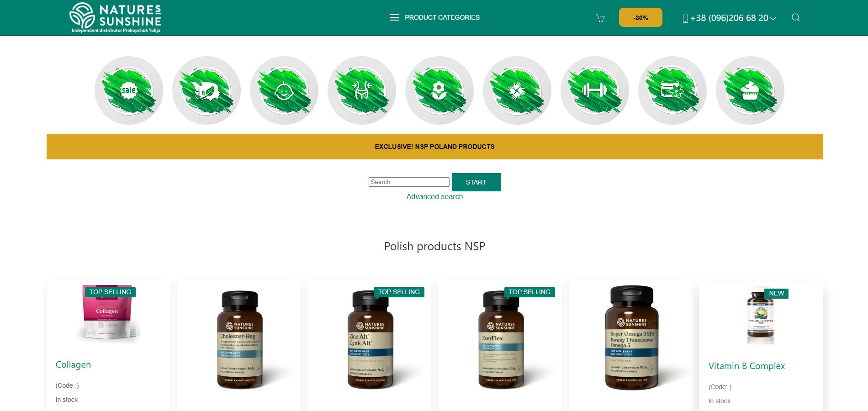868x411 pixels.
Task: Select the herbal leaf category icon
Action: click(x=206, y=90)
